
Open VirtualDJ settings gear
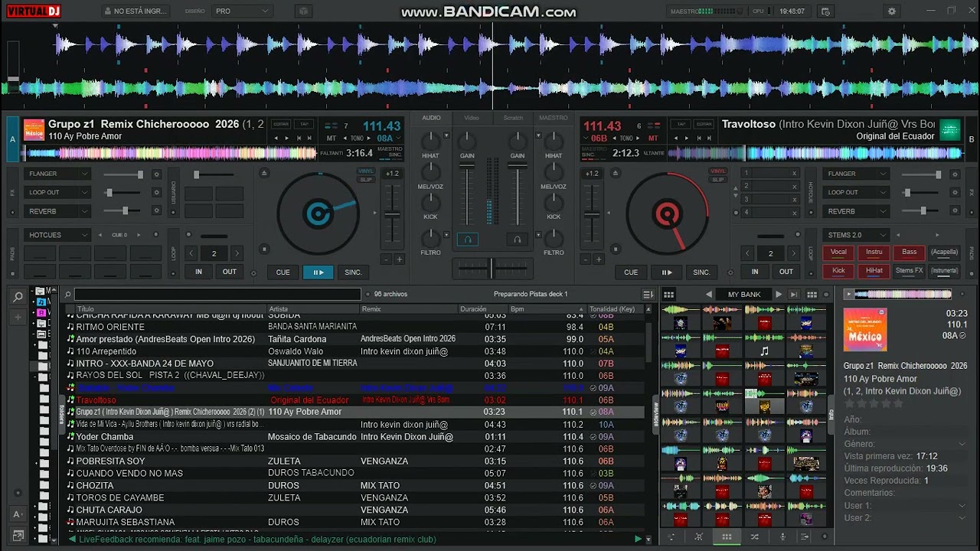[892, 11]
